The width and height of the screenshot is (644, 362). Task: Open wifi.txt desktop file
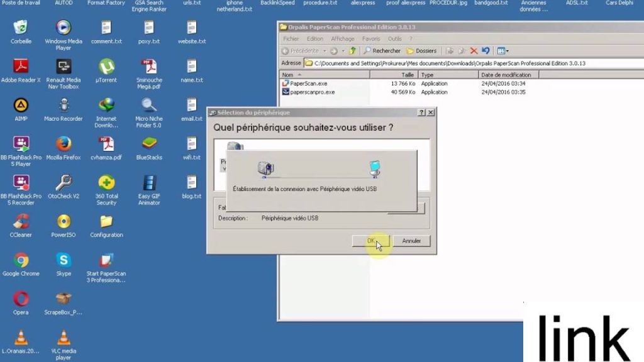(191, 144)
